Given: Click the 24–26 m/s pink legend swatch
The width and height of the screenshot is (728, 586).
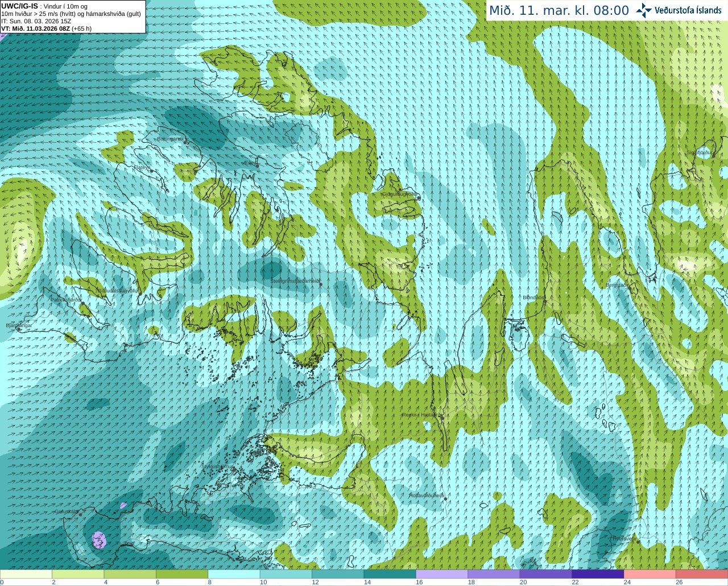Looking at the screenshot, I should tap(650, 574).
